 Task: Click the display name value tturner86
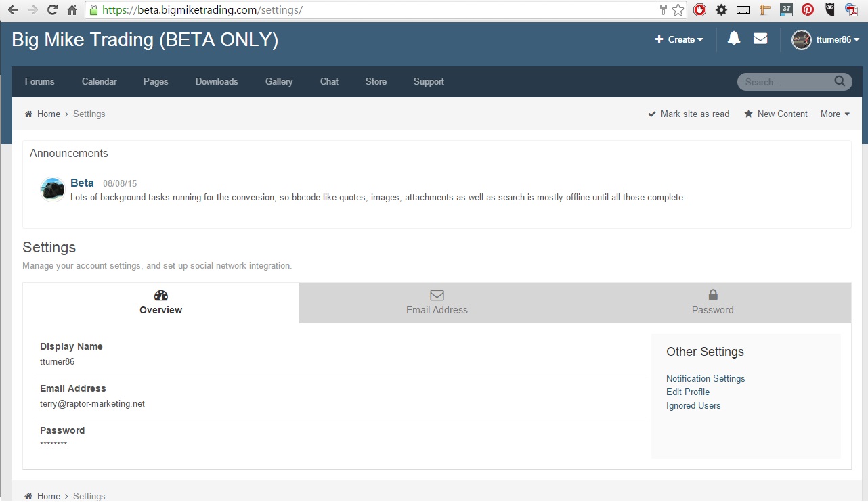pos(57,361)
